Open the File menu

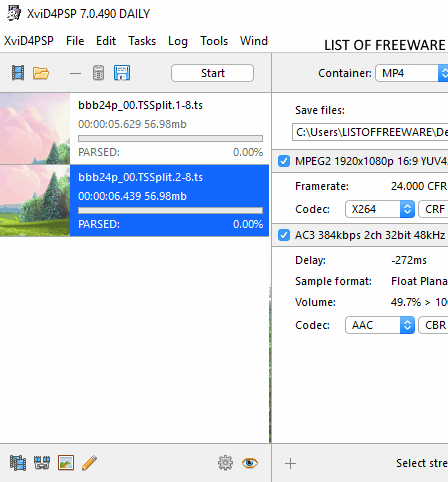click(75, 41)
